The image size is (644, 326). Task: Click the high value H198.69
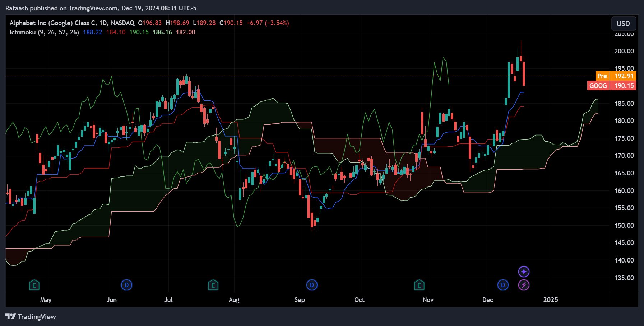177,23
